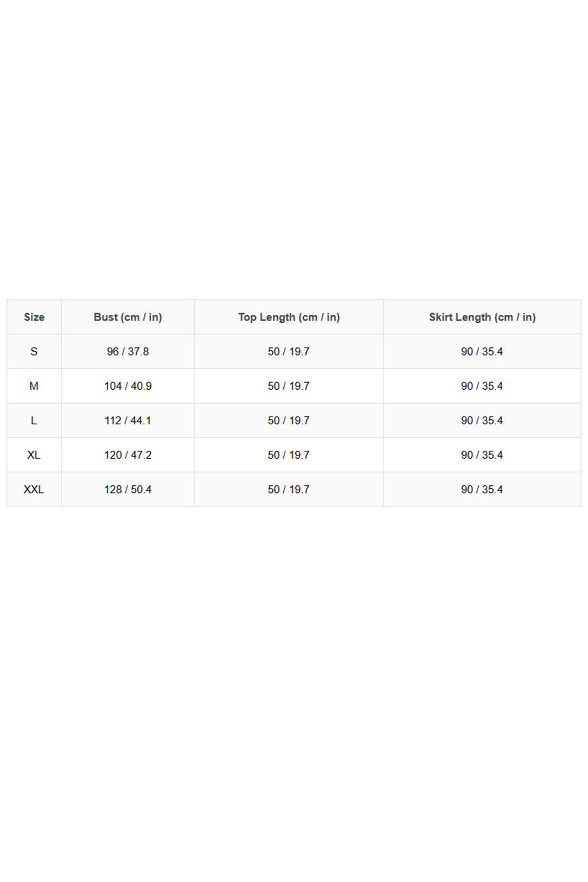The height and width of the screenshot is (882, 588).
Task: Select the S size cell
Action: point(34,352)
